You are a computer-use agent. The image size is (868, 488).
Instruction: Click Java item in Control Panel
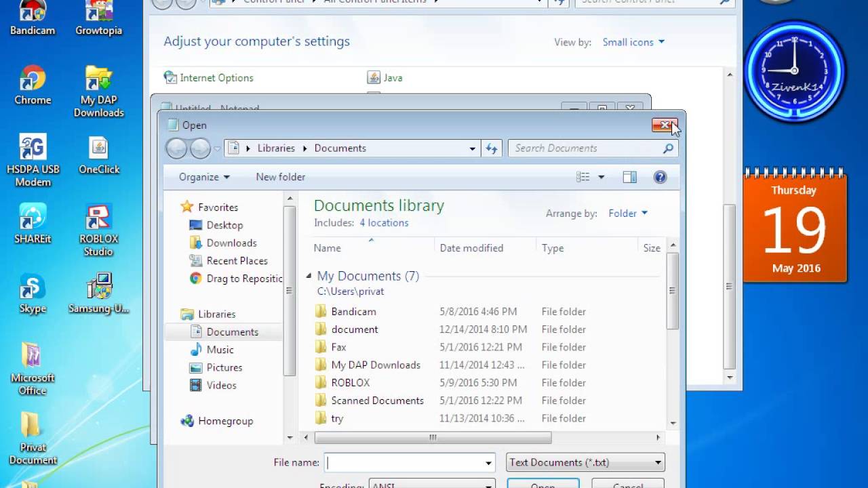(385, 78)
